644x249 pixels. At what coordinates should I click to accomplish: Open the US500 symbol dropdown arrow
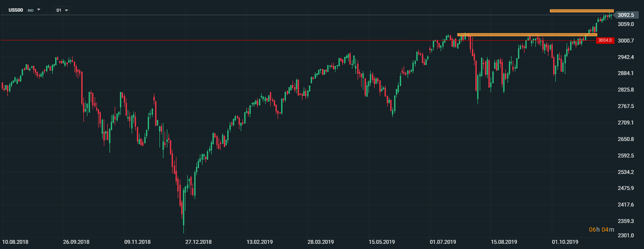coord(39,10)
